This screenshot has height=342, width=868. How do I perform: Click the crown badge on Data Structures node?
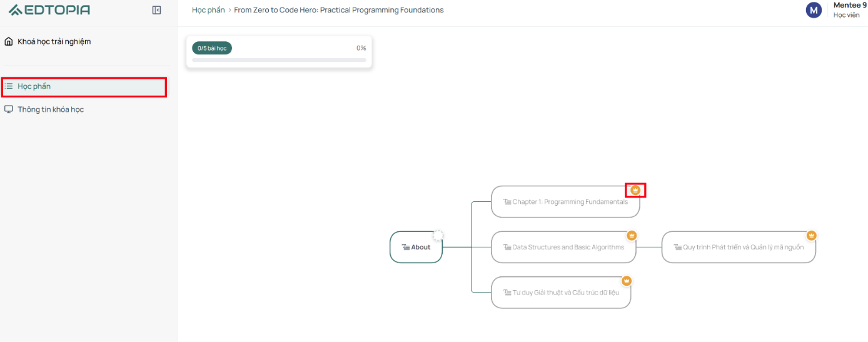tap(632, 235)
